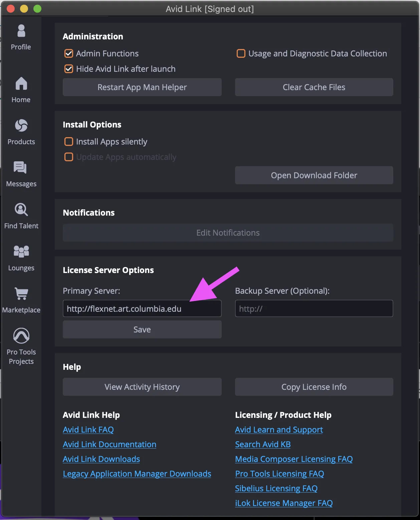Image resolution: width=420 pixels, height=520 pixels.
Task: Open Media Composer Licensing FAQ link
Action: click(294, 459)
